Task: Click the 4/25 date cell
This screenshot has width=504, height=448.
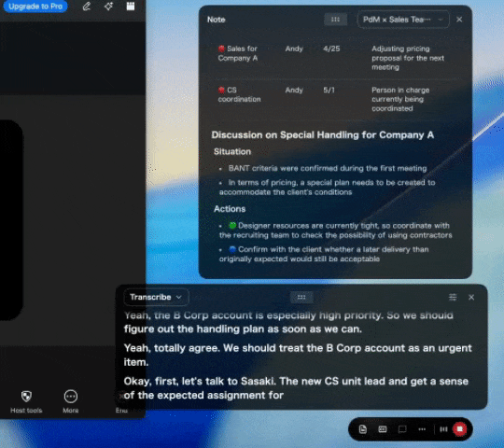Action: (x=331, y=49)
